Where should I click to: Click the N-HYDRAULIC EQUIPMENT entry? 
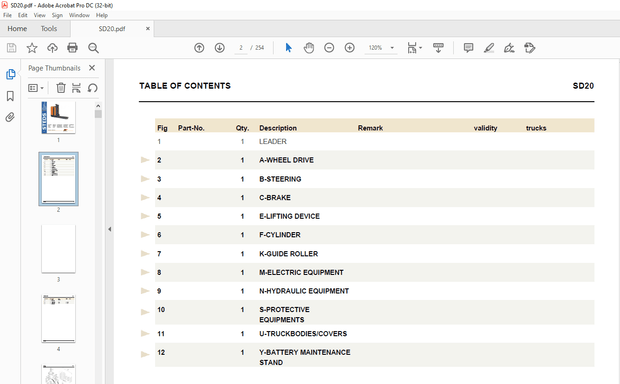[x=304, y=291]
